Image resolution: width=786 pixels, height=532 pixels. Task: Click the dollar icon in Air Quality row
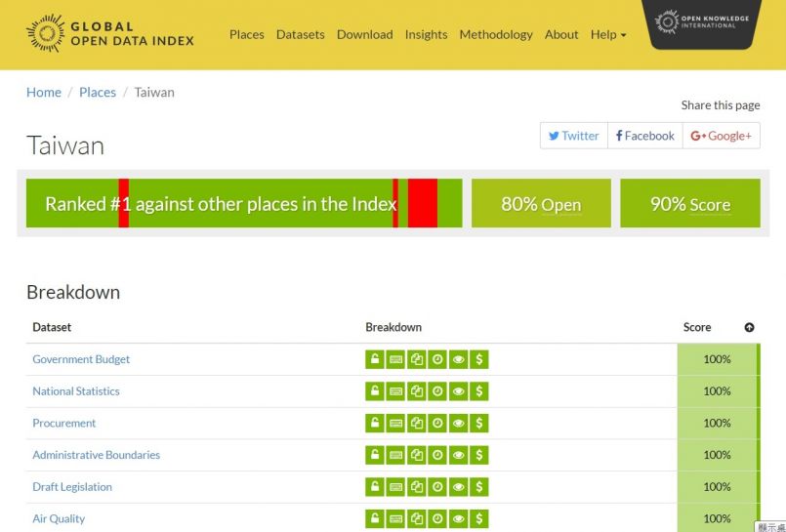pyautogui.click(x=478, y=518)
